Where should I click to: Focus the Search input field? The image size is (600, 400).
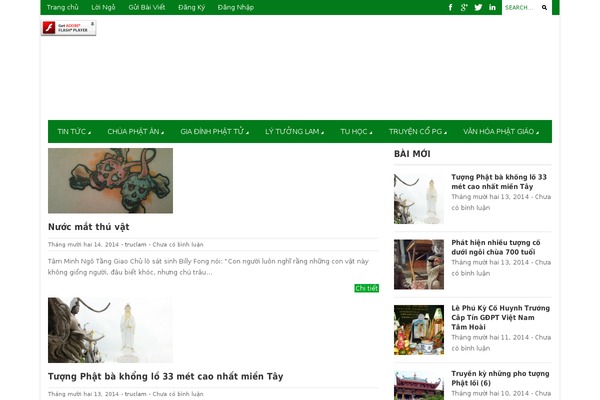pyautogui.click(x=520, y=7)
